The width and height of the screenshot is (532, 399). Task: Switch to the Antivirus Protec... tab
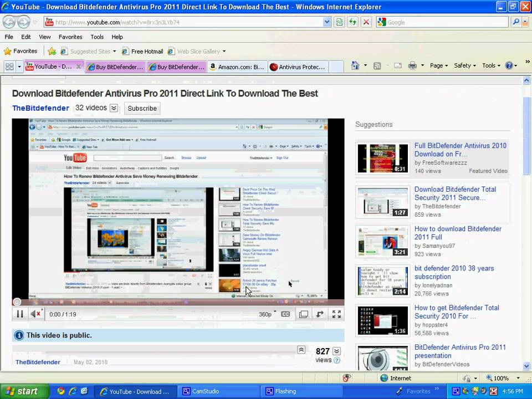(x=298, y=67)
